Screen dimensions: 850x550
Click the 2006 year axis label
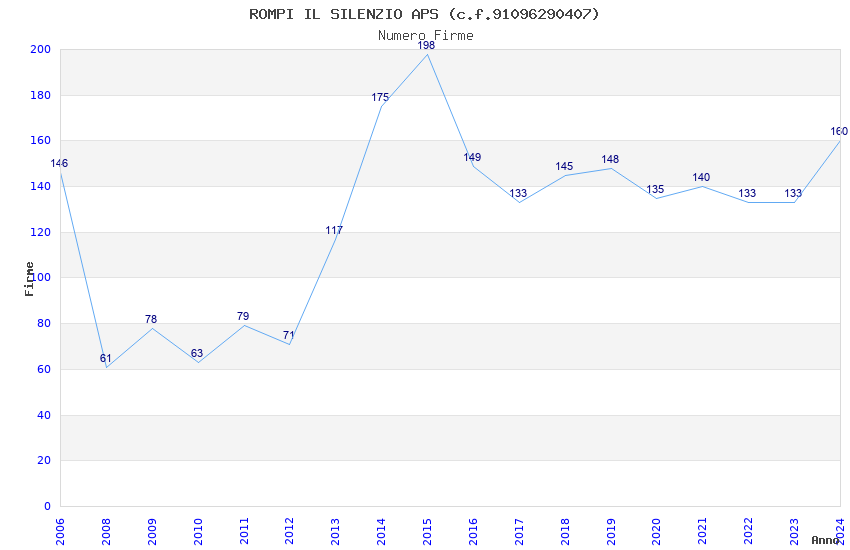60,531
